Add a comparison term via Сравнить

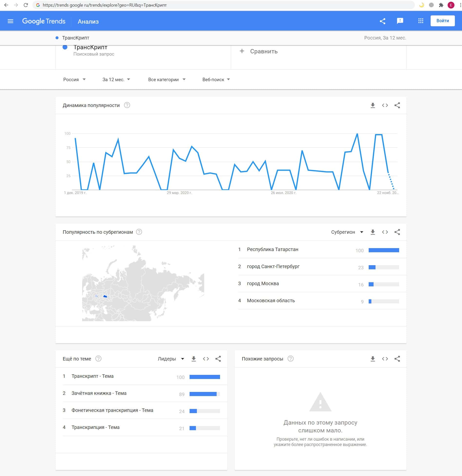coord(259,51)
